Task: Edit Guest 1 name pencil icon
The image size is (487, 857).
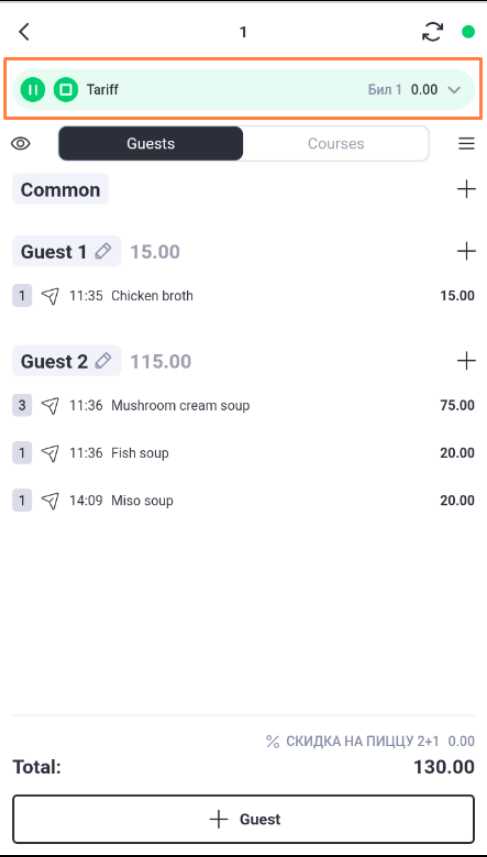Action: coord(103,251)
